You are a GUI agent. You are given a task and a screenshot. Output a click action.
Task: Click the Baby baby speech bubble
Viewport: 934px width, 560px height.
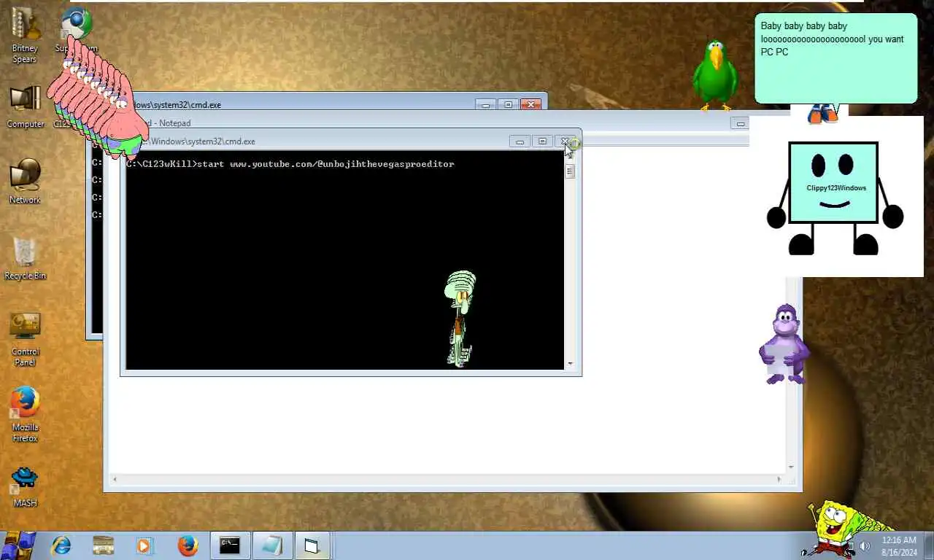(x=835, y=58)
